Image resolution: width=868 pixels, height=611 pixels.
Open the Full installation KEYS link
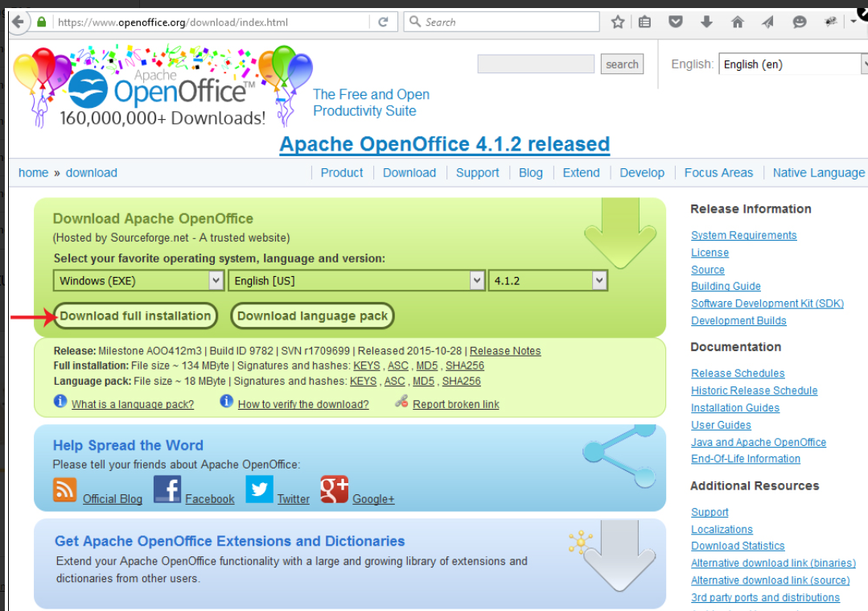coord(367,365)
